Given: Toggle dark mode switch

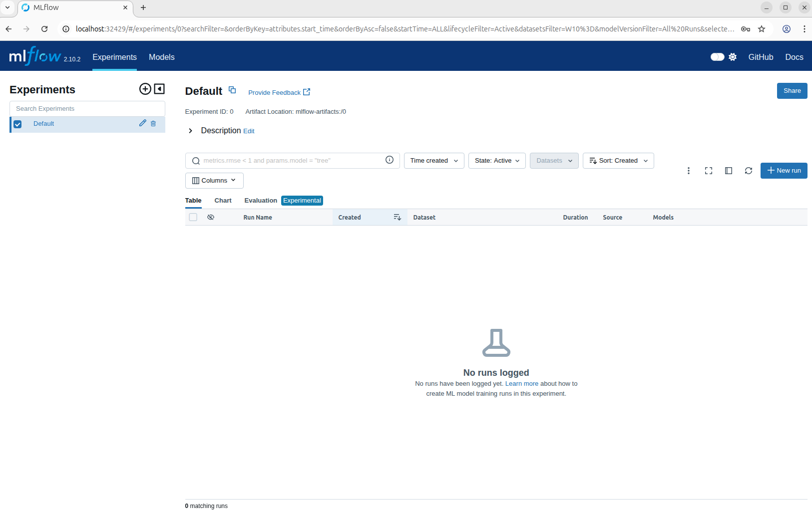Looking at the screenshot, I should pos(717,57).
